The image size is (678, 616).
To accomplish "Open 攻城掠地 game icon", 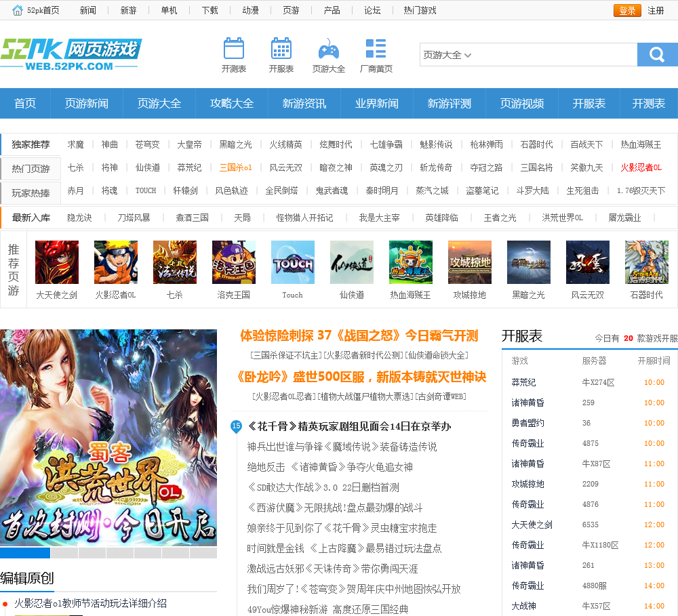I will (470, 262).
